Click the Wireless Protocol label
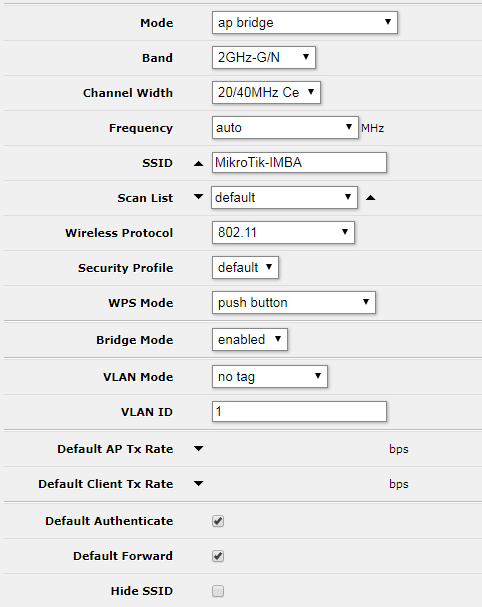 click(x=119, y=233)
